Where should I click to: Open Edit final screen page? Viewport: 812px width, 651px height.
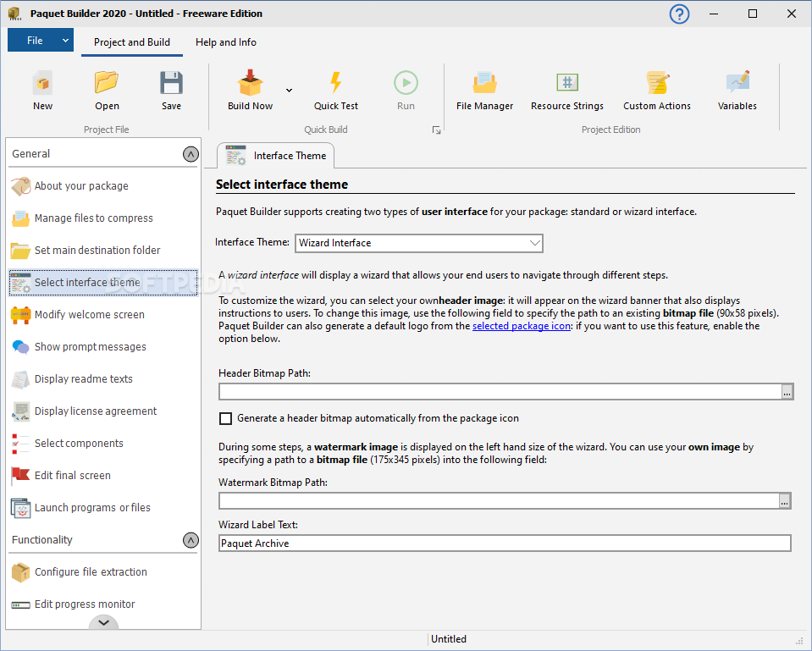coord(103,475)
